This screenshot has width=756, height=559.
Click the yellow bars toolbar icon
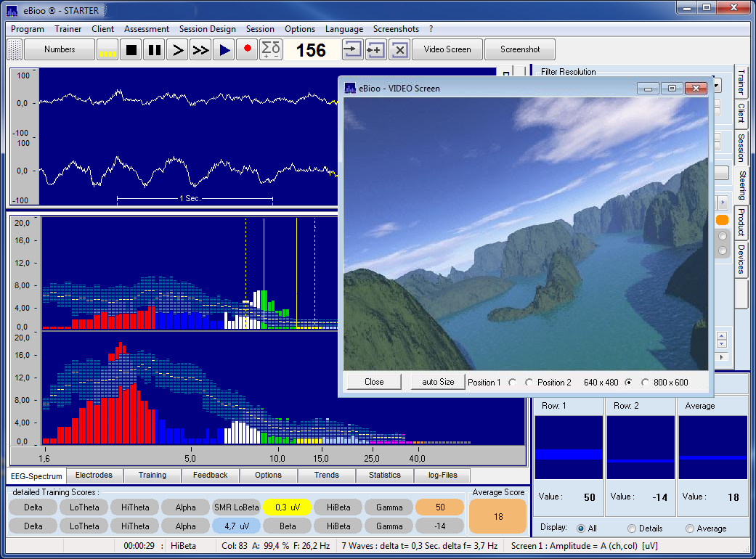[107, 50]
